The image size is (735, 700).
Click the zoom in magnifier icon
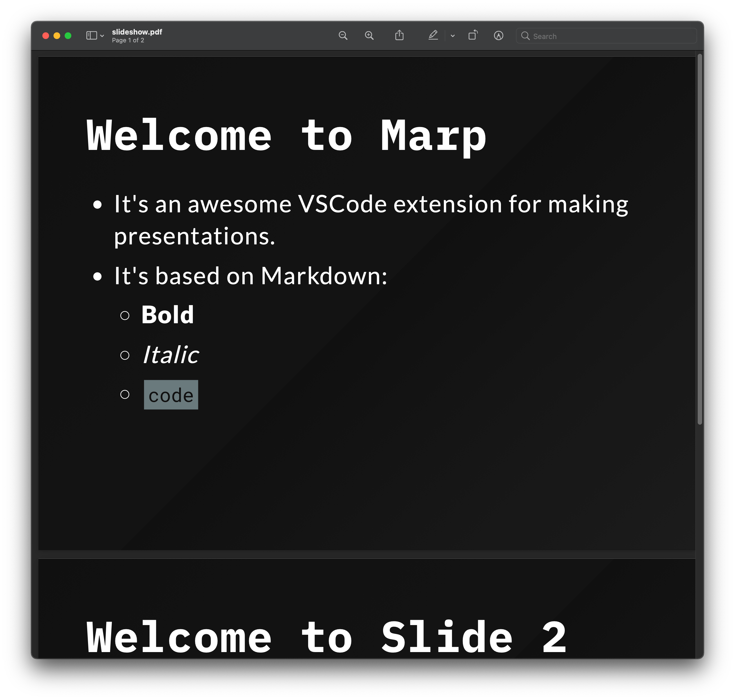[x=369, y=35]
